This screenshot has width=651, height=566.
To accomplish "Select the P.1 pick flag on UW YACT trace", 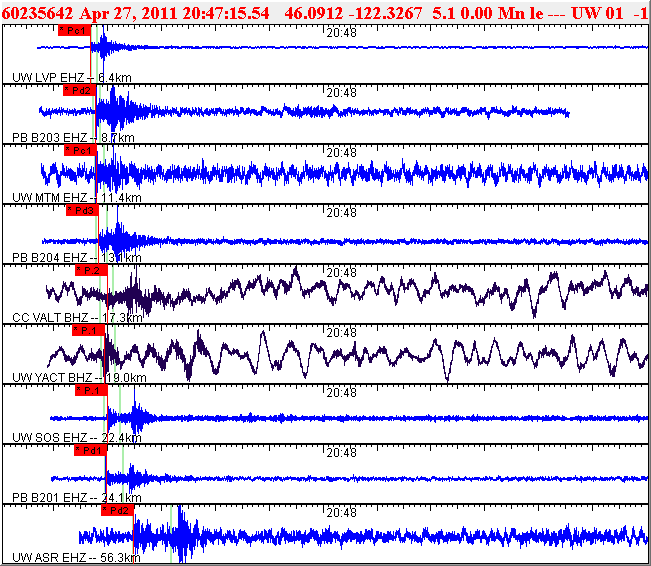I will [89, 331].
